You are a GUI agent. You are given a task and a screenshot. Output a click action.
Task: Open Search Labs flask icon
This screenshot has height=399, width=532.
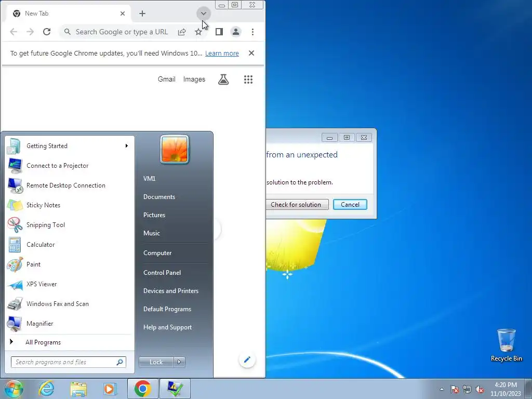click(x=223, y=79)
